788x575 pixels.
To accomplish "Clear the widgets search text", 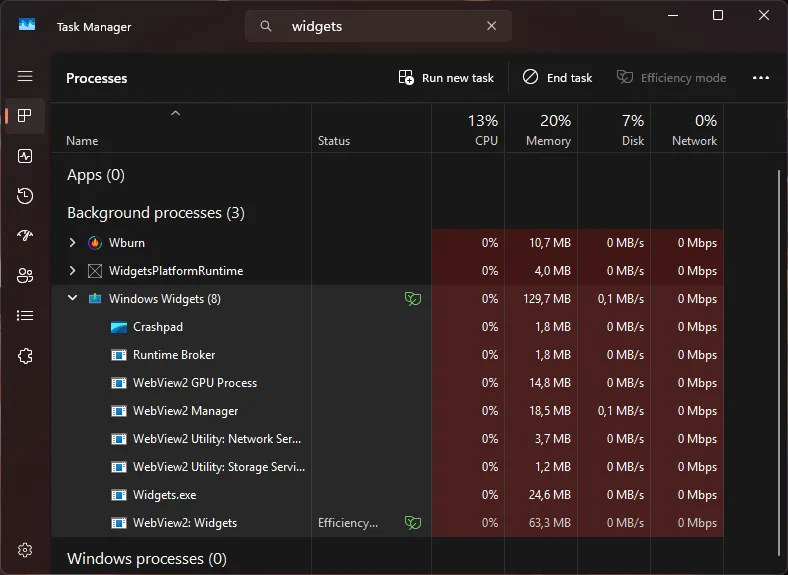I will (491, 26).
